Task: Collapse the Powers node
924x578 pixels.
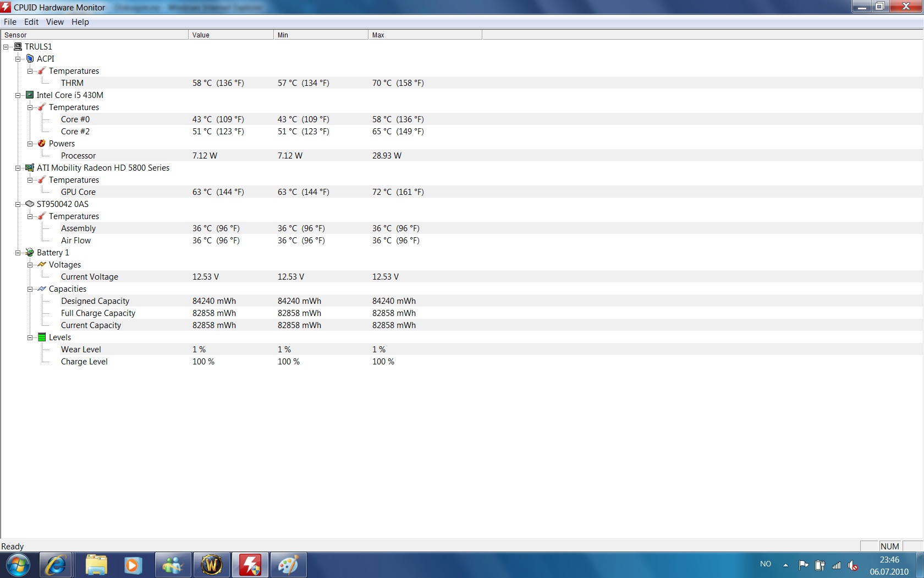Action: click(30, 144)
